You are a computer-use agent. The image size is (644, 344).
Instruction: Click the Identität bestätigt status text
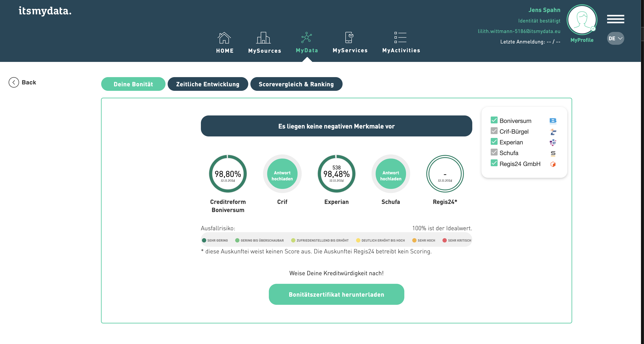click(539, 21)
